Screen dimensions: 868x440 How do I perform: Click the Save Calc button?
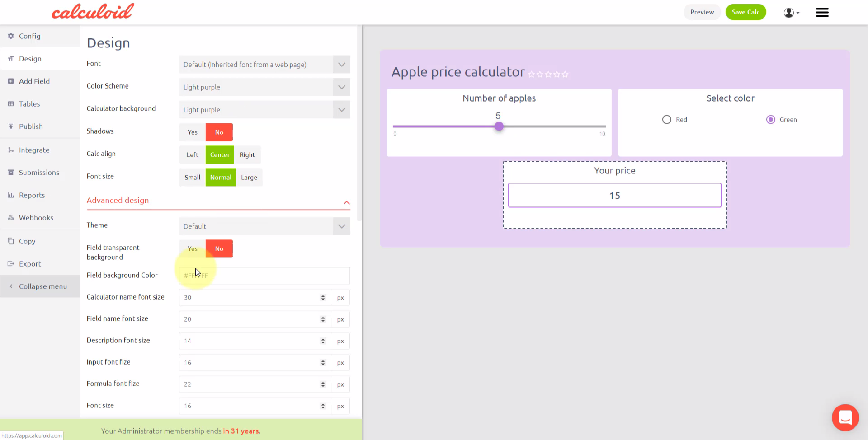click(x=745, y=12)
